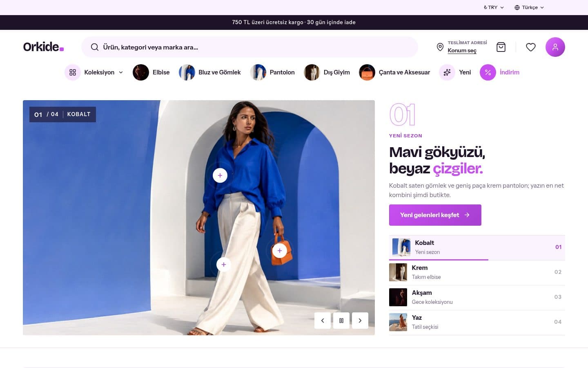Click the search magnifier icon
The height and width of the screenshot is (368, 588).
point(95,47)
